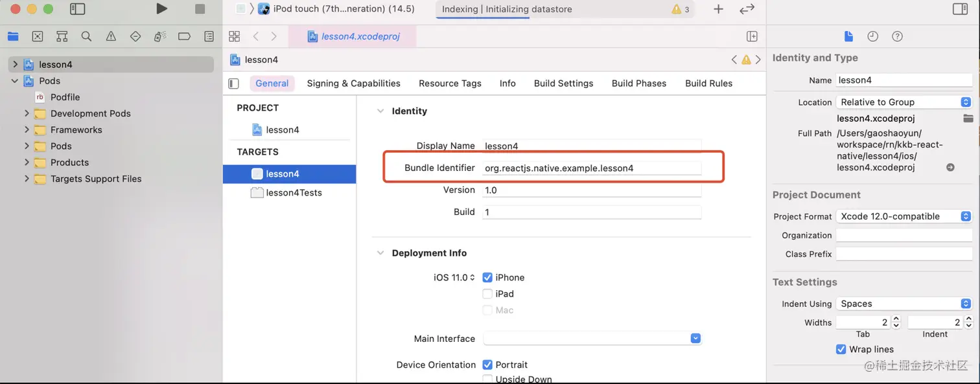The height and width of the screenshot is (384, 980).
Task: Open the Find navigator magnifier icon
Action: coord(86,36)
